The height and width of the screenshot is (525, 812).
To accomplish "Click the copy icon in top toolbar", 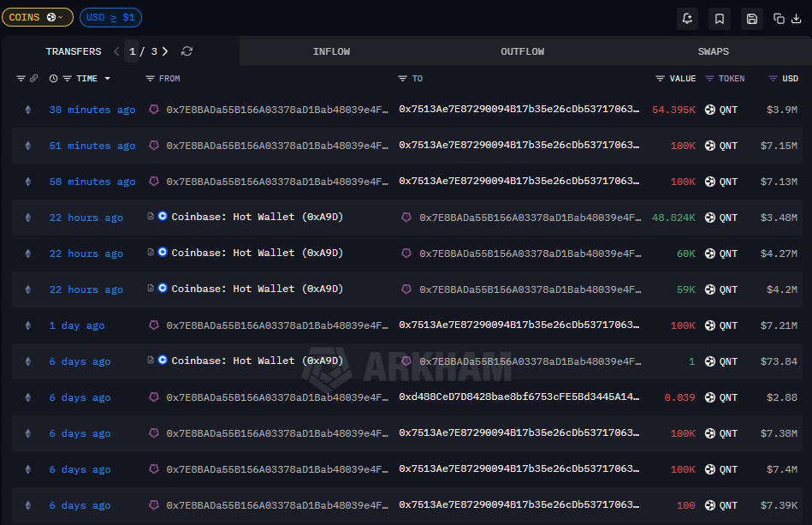I will 779,18.
